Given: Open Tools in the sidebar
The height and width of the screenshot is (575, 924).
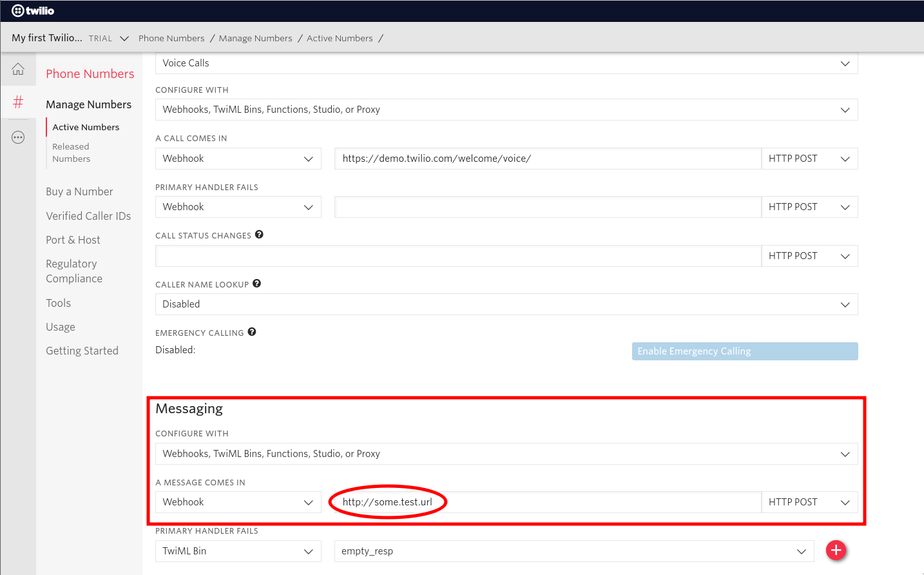Looking at the screenshot, I should 58,303.
